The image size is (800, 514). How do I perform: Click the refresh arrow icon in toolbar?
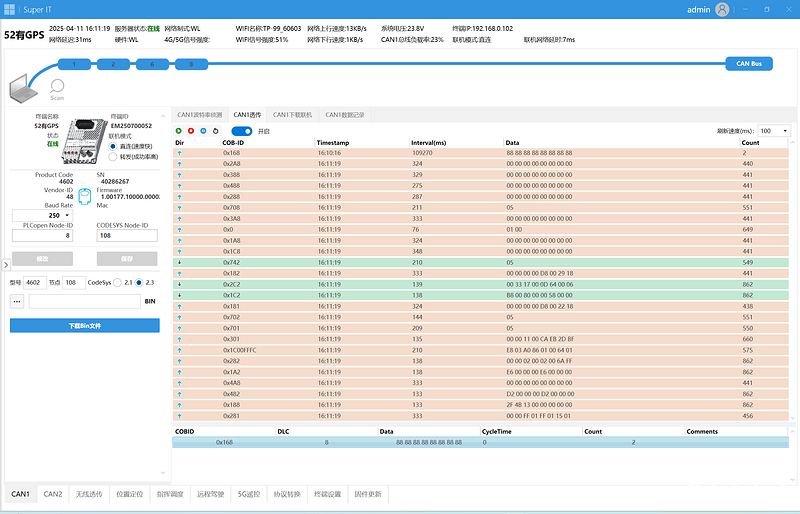216,131
